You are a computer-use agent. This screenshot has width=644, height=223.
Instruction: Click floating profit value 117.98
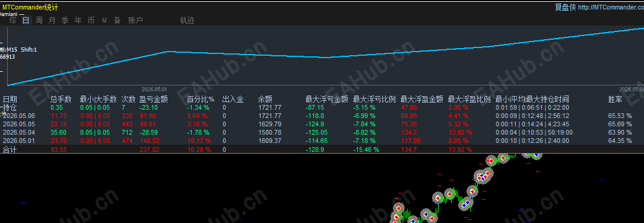(411, 141)
